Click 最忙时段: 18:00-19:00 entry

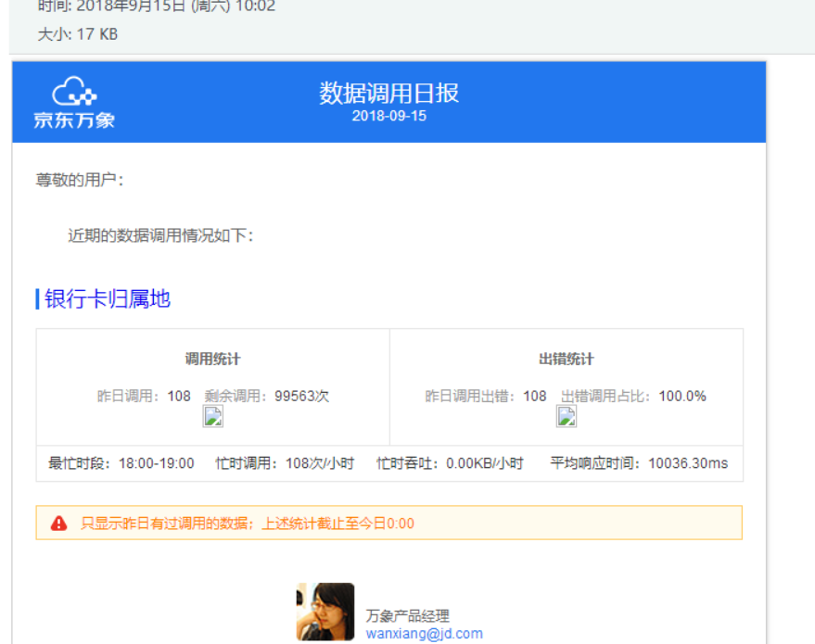coord(121,463)
